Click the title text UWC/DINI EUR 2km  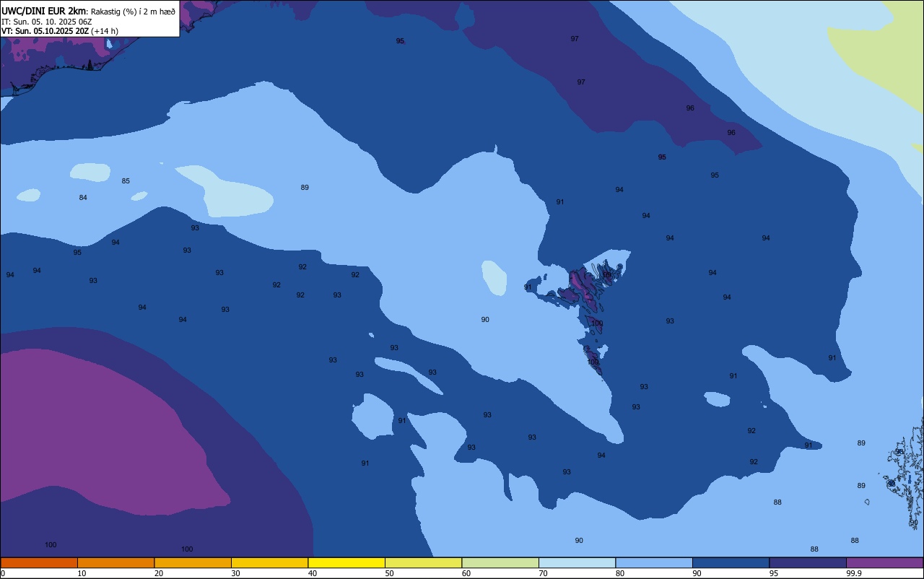pyautogui.click(x=44, y=11)
